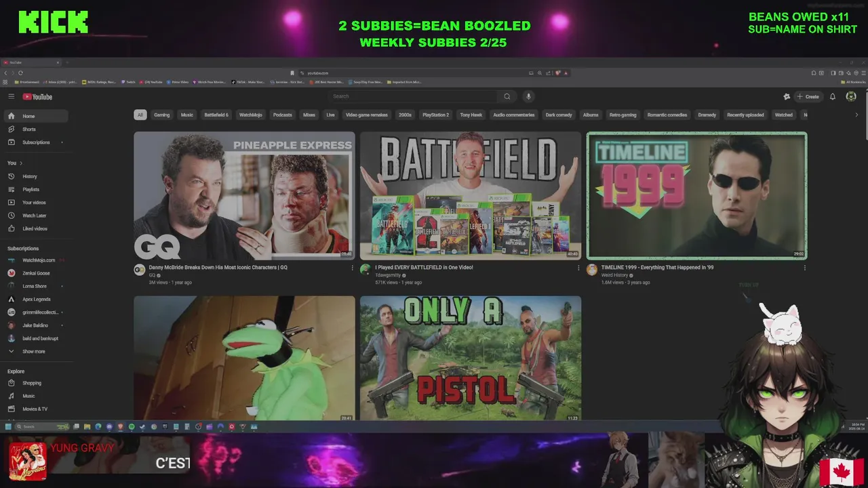Open Shorts from the sidebar
868x488 pixels.
click(35, 129)
